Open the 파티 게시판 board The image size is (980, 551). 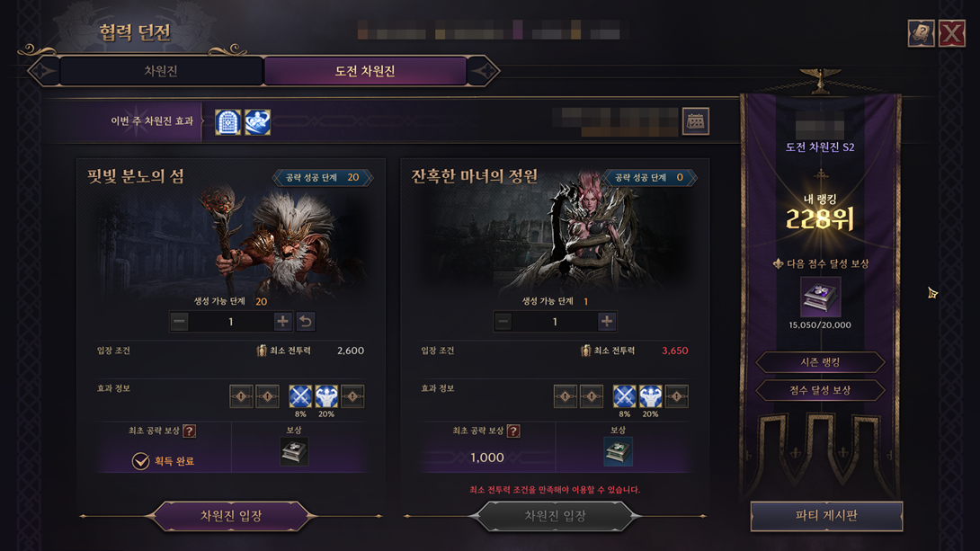tap(826, 516)
